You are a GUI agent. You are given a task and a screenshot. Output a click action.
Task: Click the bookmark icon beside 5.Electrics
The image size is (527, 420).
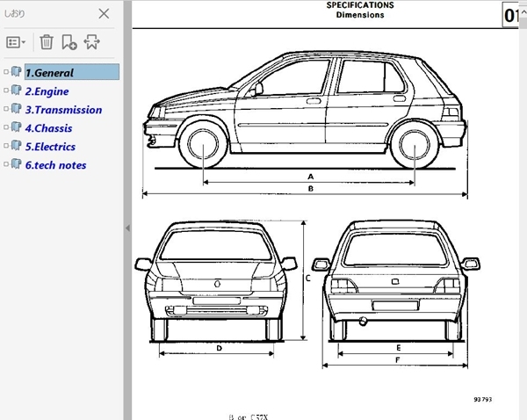coord(17,147)
